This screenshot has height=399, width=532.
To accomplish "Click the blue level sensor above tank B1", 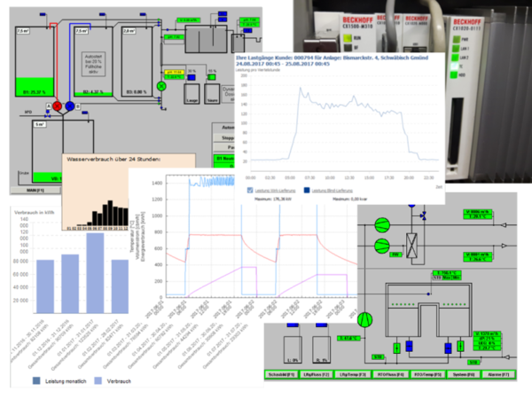I will pos(43,14).
